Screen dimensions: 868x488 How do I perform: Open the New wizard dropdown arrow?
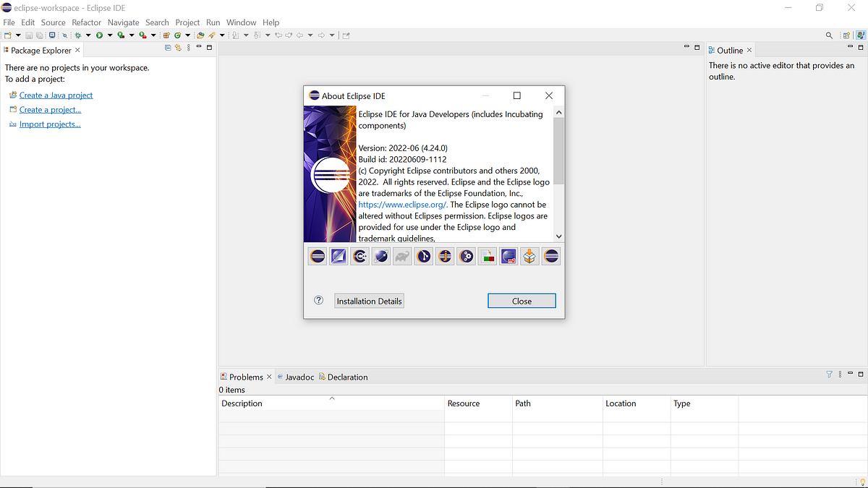(x=17, y=34)
